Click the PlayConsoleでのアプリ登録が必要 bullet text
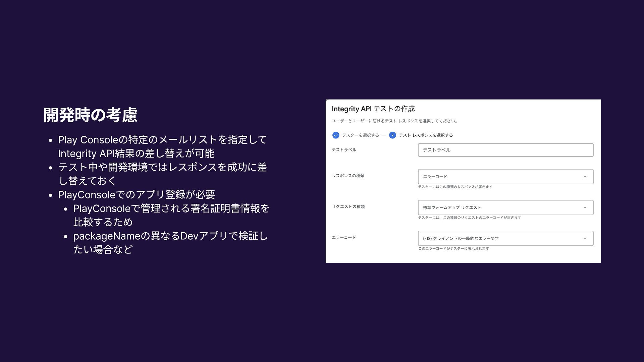644x362 pixels. tap(137, 194)
